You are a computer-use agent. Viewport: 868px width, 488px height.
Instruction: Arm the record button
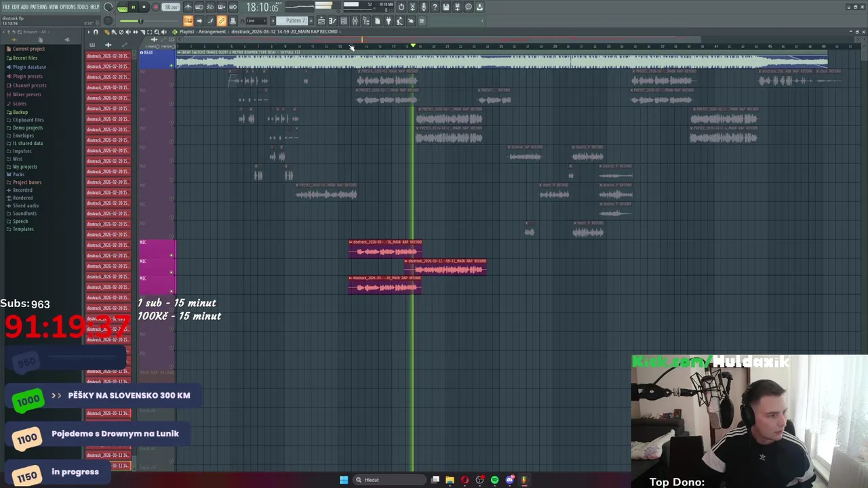pos(155,7)
